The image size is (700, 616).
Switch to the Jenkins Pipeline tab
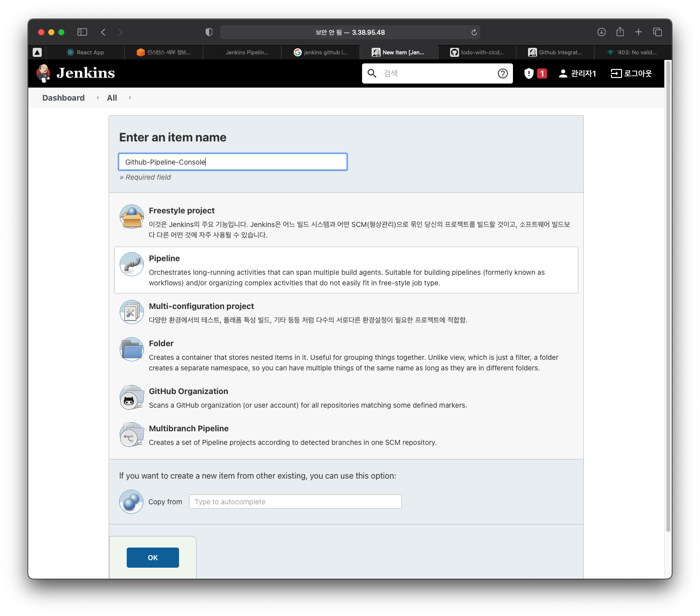point(242,52)
